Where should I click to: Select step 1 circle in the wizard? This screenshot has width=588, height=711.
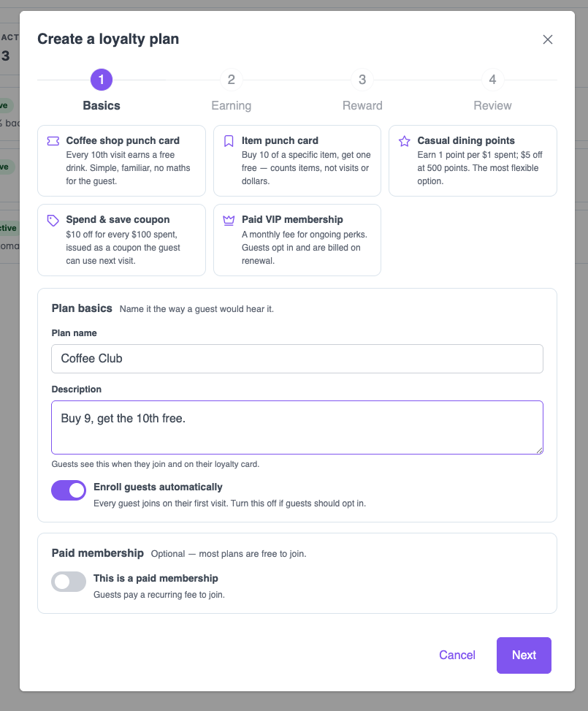pyautogui.click(x=102, y=80)
